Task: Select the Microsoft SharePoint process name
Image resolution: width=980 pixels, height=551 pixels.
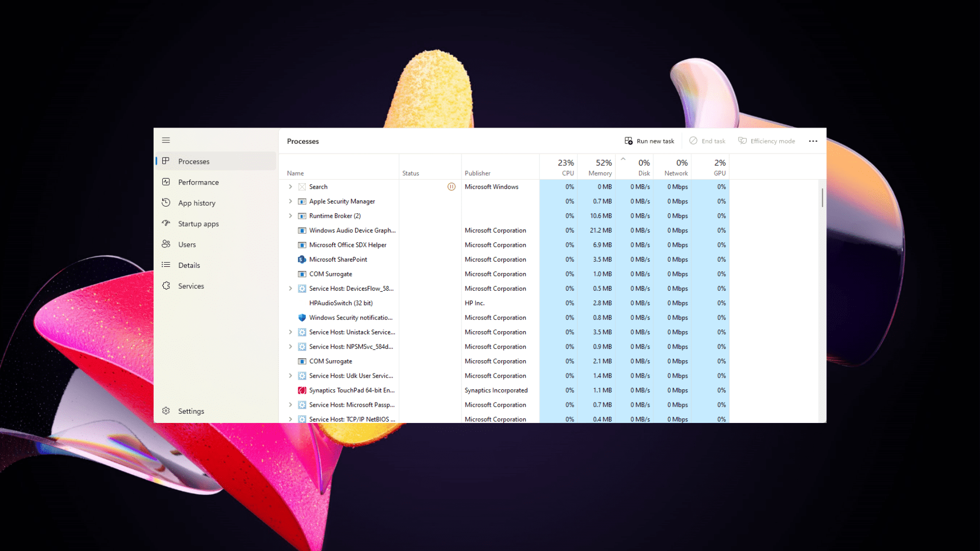Action: pyautogui.click(x=338, y=260)
